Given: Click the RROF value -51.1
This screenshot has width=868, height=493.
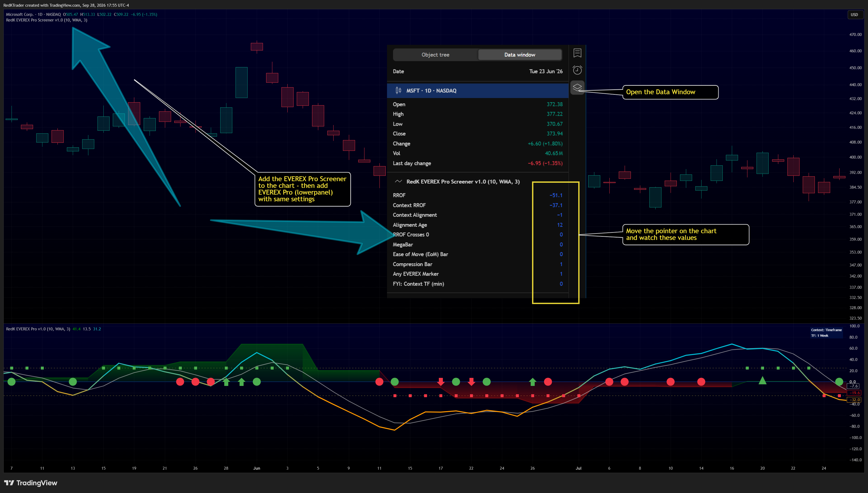Looking at the screenshot, I should coord(556,195).
